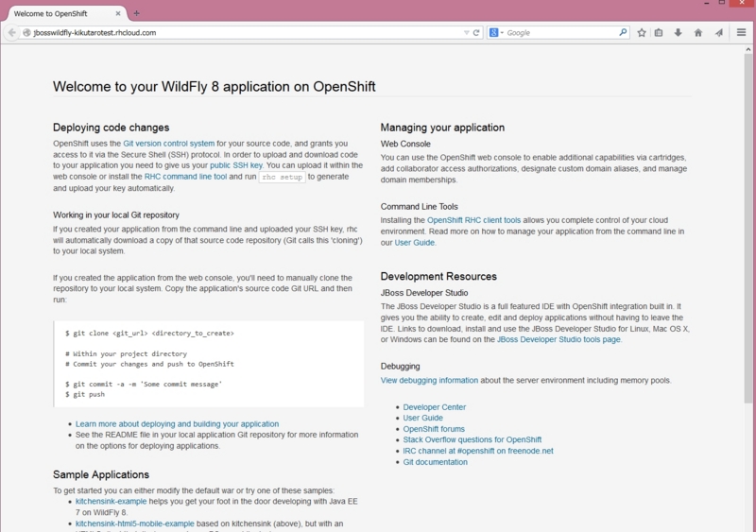Open the RHC command line tool link
Viewport: 756px width, 532px height.
pos(185,177)
